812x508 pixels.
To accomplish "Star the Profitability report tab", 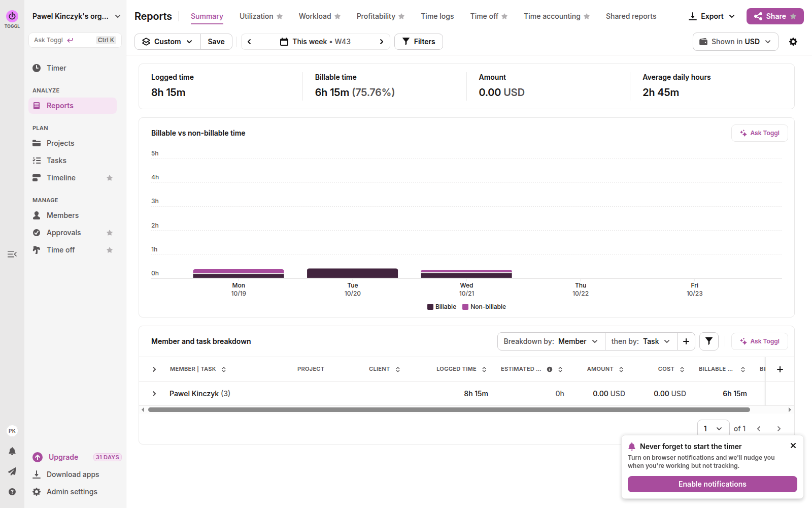I will coord(401,16).
